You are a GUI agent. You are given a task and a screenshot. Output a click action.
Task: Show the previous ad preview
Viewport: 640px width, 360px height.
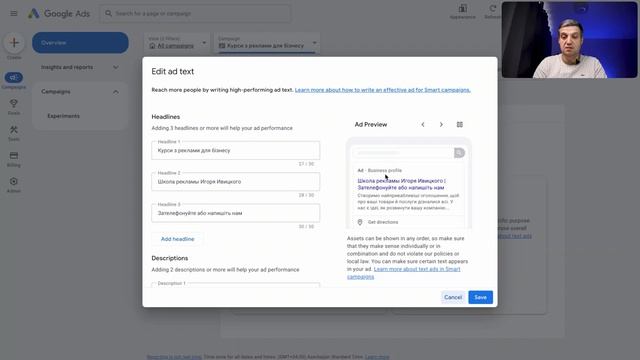coord(423,124)
